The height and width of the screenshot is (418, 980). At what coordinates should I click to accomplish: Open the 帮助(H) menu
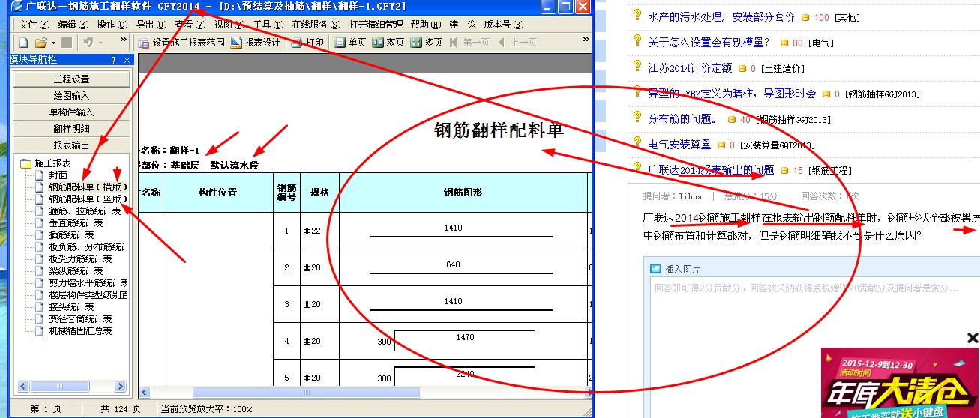426,25
